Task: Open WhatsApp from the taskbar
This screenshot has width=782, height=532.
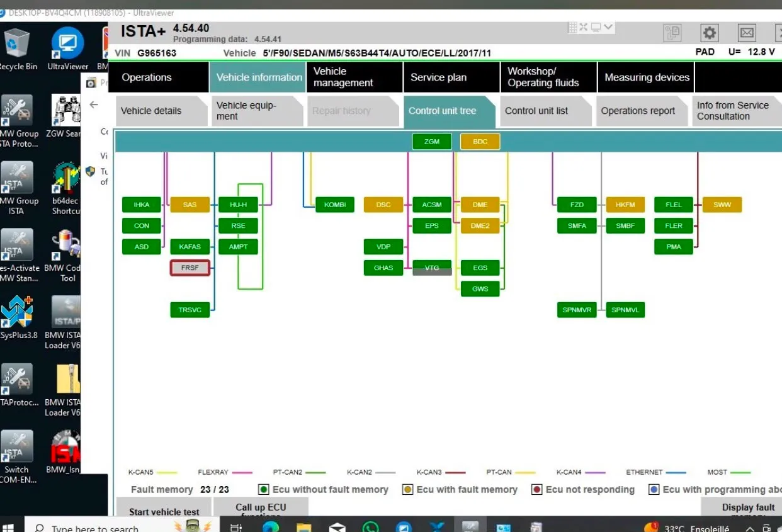Action: [370, 528]
